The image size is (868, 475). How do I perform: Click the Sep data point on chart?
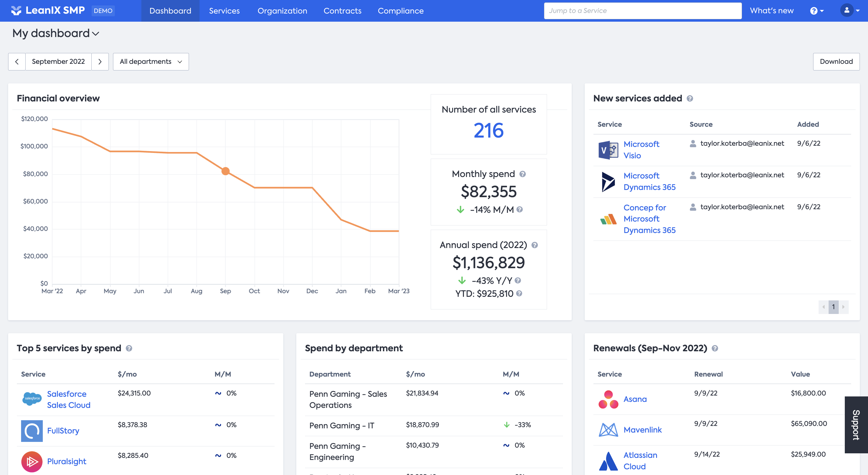[225, 171]
